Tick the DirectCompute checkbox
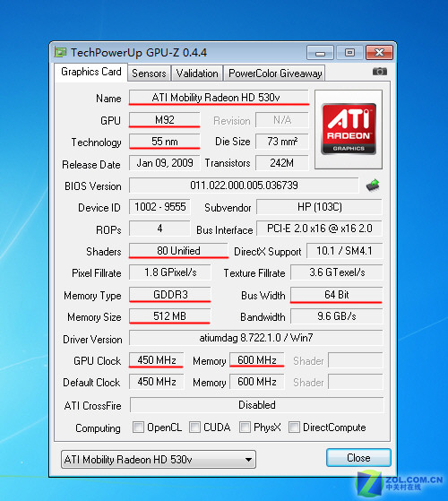 (x=294, y=427)
